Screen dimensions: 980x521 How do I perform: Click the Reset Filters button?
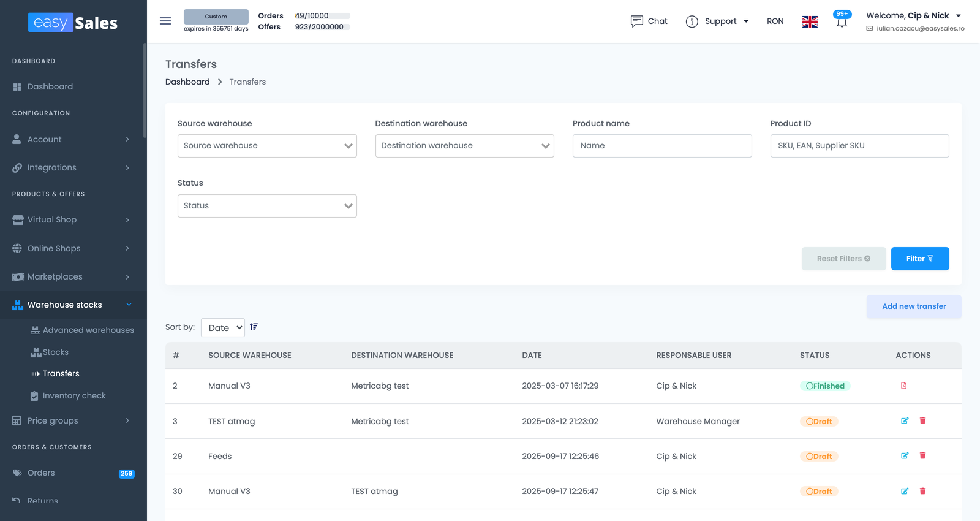[x=844, y=259]
